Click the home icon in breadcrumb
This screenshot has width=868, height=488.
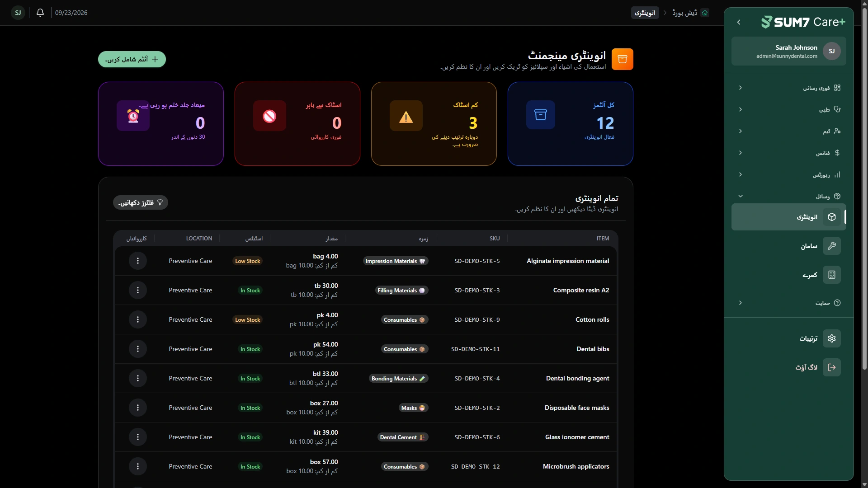[704, 13]
